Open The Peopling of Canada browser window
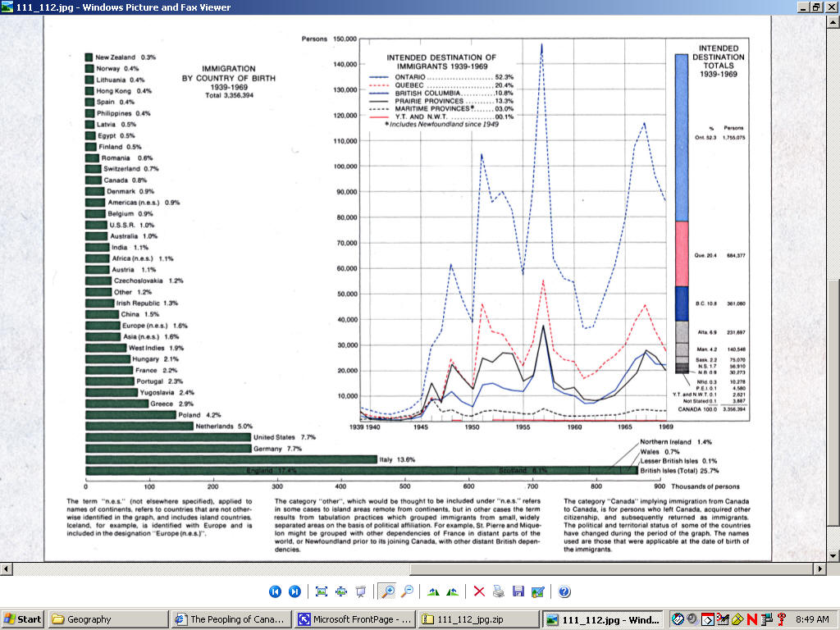Screen dimensions: 840x630 tap(231, 619)
